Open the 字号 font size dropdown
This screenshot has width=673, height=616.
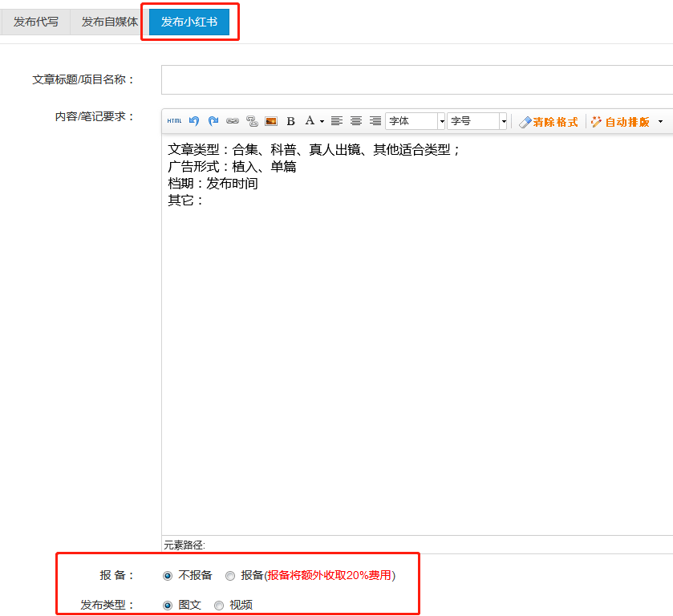tap(476, 121)
